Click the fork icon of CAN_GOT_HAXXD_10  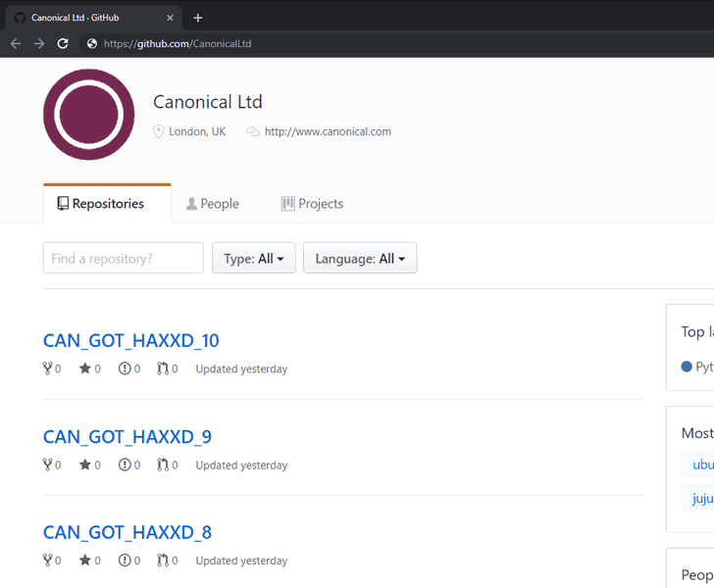pos(47,368)
